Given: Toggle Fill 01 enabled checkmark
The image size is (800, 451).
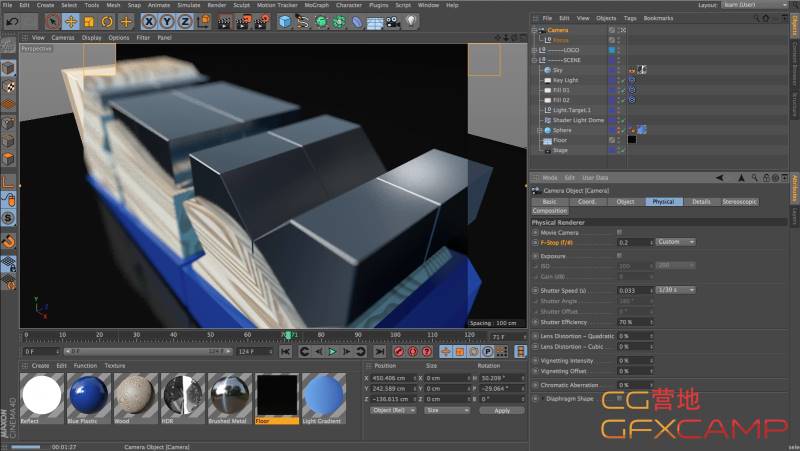Looking at the screenshot, I should click(623, 90).
